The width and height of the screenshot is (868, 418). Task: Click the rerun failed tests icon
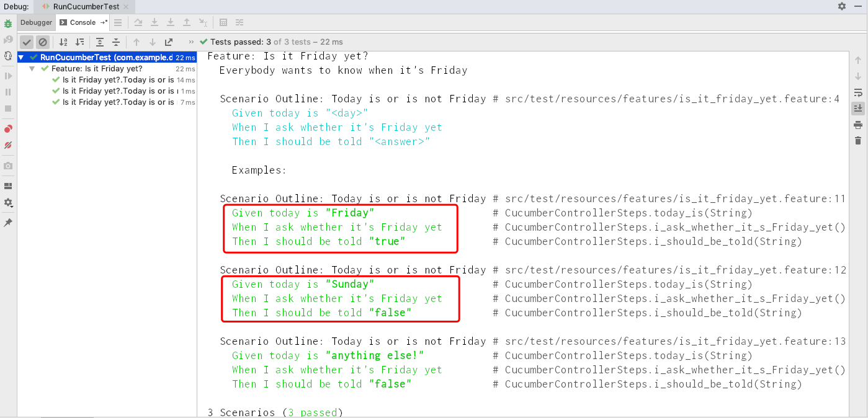8,40
